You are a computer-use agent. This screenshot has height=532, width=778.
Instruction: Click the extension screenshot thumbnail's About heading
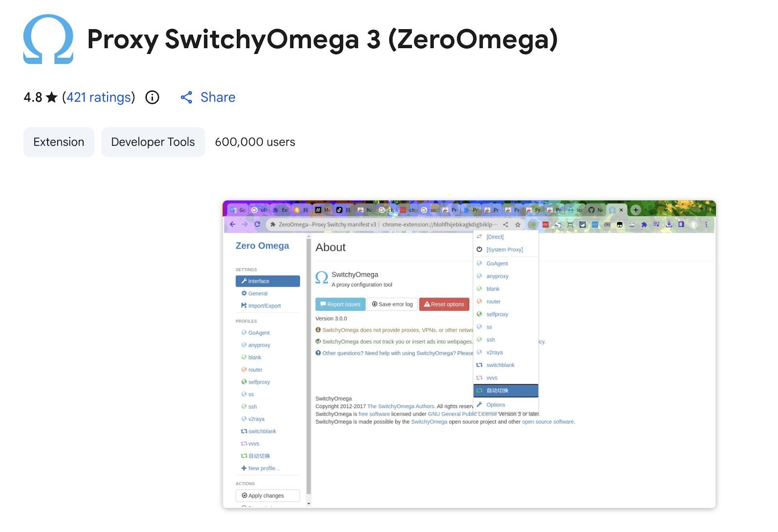(x=331, y=247)
